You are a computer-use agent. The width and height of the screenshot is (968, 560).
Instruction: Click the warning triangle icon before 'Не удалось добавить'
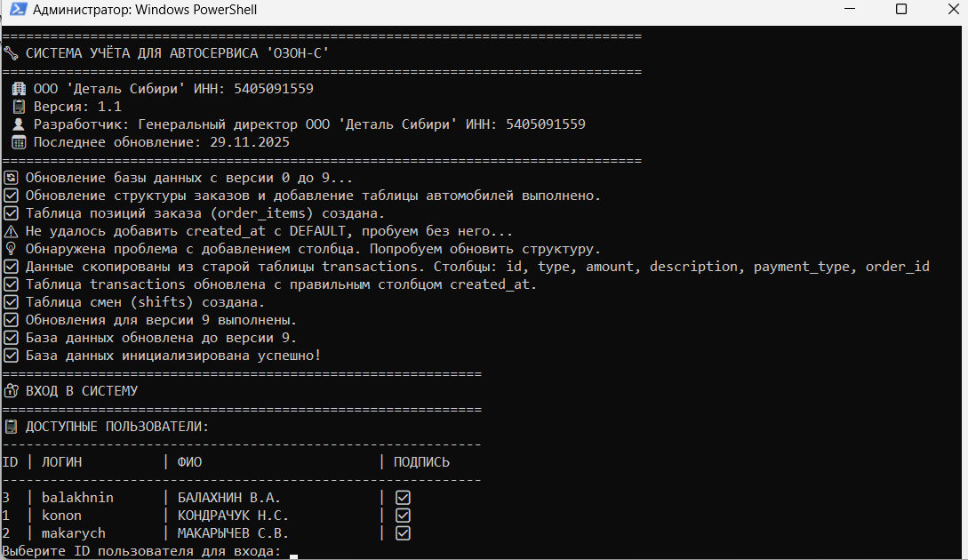pyautogui.click(x=11, y=231)
